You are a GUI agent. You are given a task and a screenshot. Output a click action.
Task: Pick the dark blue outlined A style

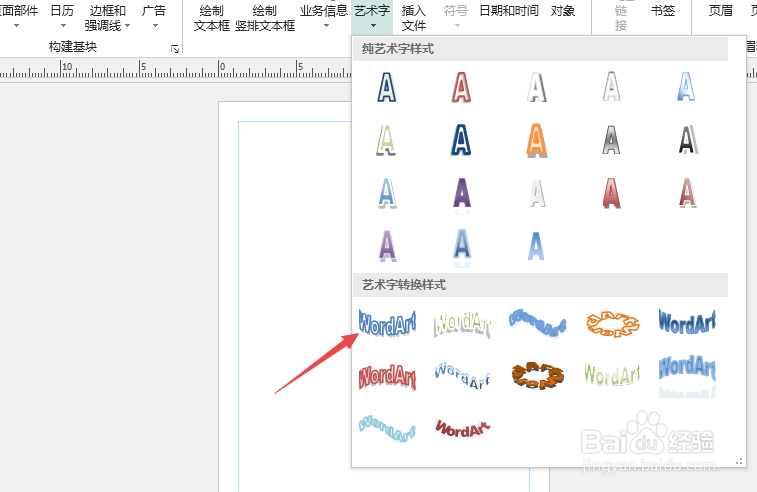pos(387,87)
